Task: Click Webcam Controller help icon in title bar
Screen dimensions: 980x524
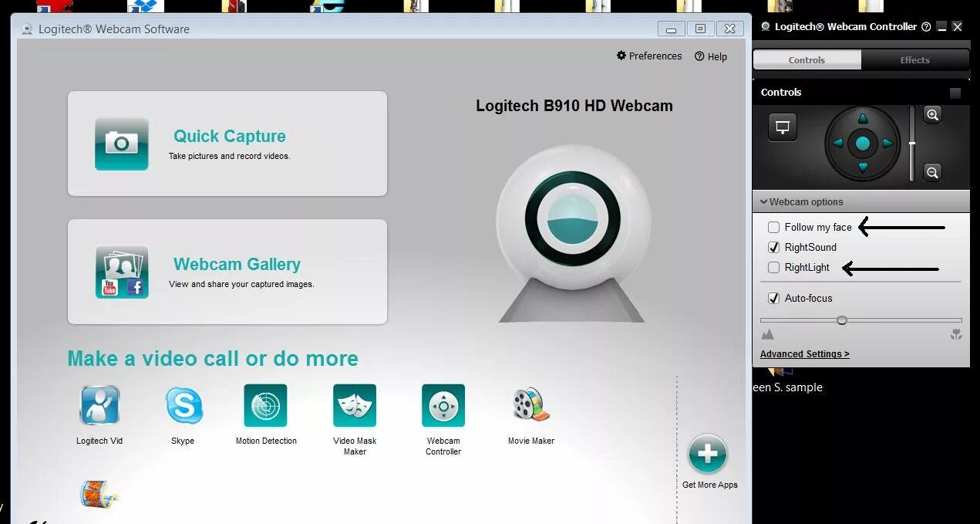Action: (x=926, y=26)
